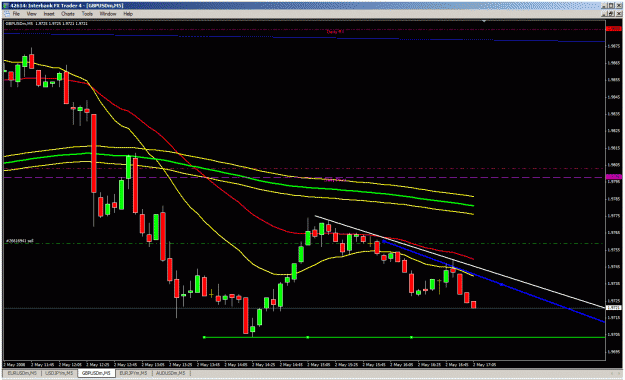Open the Charts menu
Image resolution: width=625 pixels, height=380 pixels.
point(68,14)
